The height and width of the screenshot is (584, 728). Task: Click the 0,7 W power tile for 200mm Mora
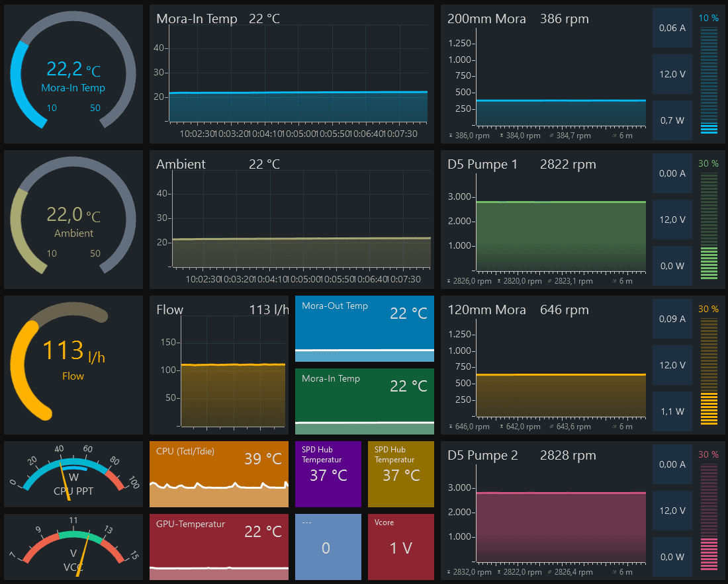pos(672,120)
